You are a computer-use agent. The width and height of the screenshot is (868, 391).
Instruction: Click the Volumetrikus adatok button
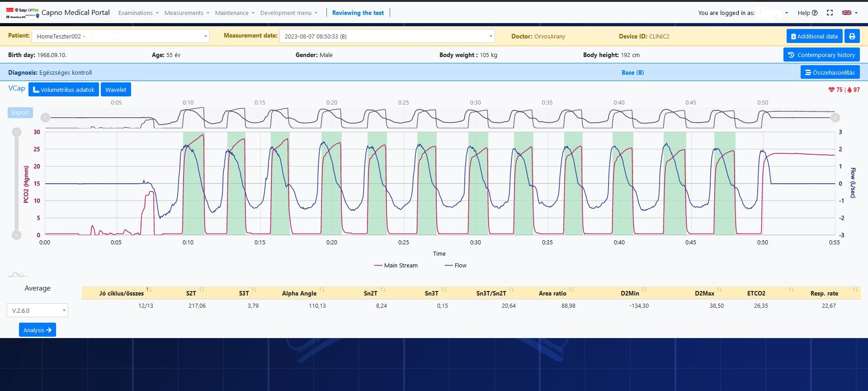pyautogui.click(x=64, y=90)
